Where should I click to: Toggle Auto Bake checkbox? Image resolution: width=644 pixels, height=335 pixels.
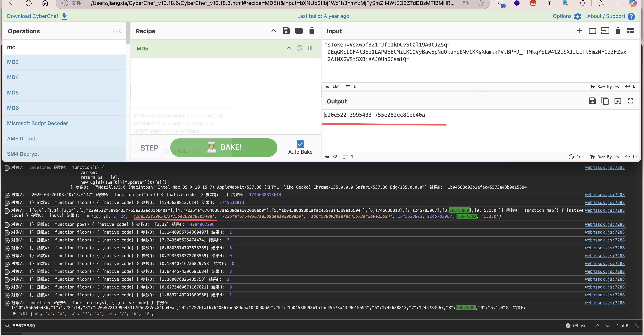tap(300, 144)
